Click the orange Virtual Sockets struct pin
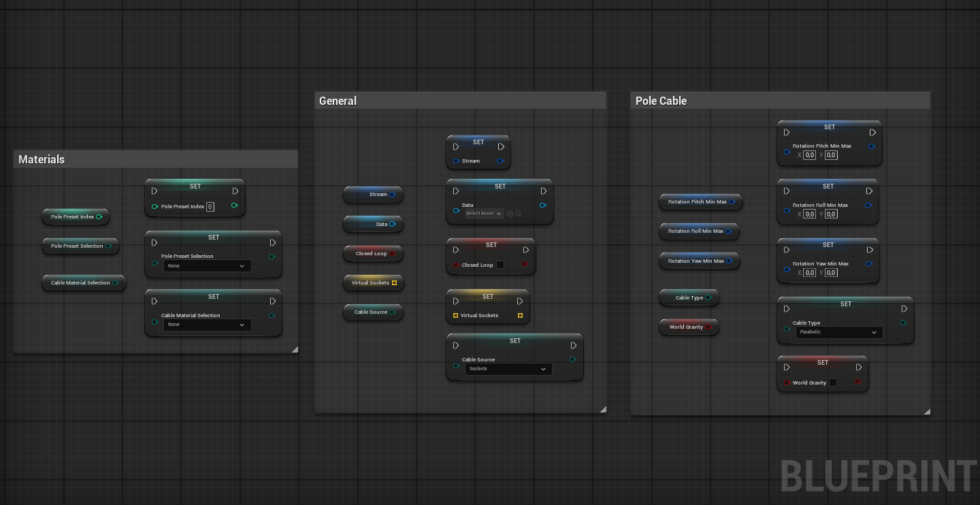The height and width of the screenshot is (505, 980). (x=393, y=282)
